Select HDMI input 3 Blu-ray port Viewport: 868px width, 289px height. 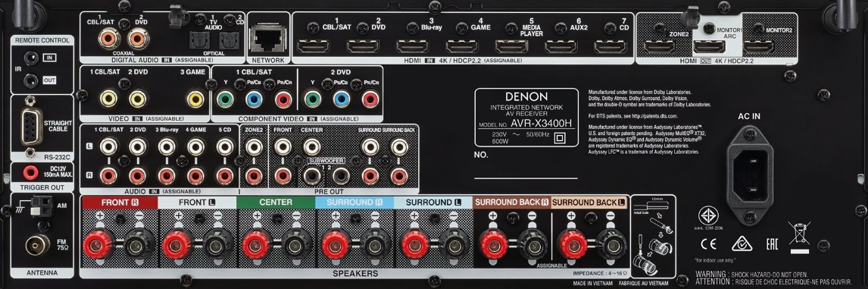click(x=412, y=46)
